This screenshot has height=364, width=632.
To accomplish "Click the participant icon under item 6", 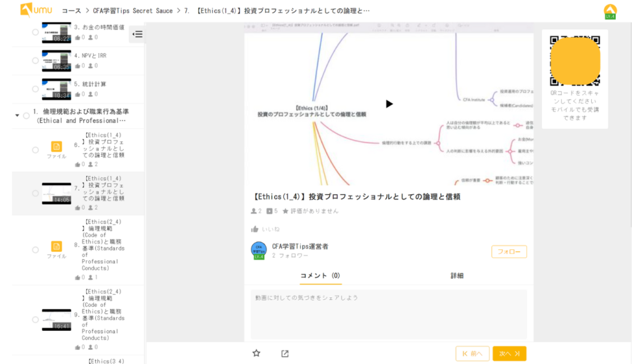I will coord(91,165).
